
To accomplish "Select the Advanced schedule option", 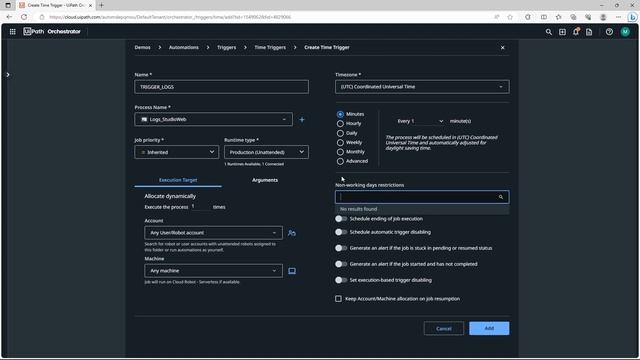I will tap(340, 161).
